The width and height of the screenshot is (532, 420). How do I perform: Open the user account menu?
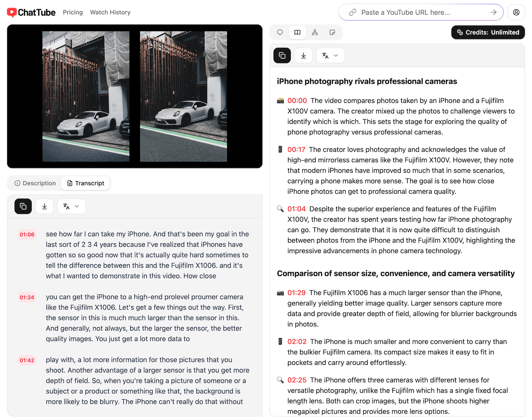(516, 12)
